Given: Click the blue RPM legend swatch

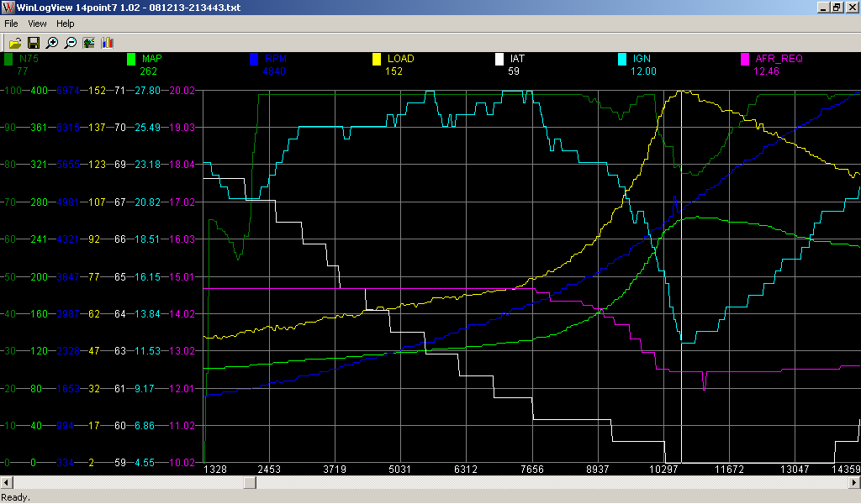Looking at the screenshot, I should tap(254, 60).
